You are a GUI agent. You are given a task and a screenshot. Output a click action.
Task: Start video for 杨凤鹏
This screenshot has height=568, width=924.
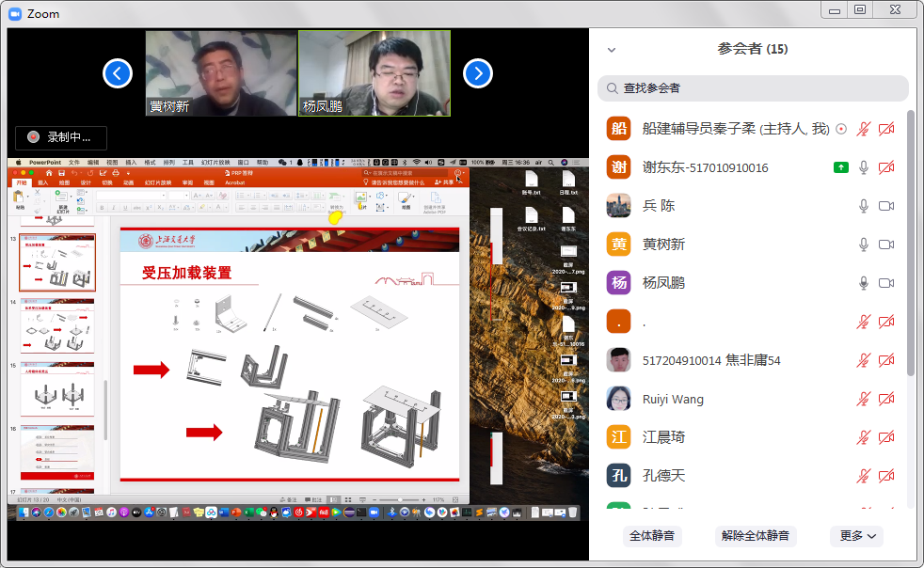point(885,282)
